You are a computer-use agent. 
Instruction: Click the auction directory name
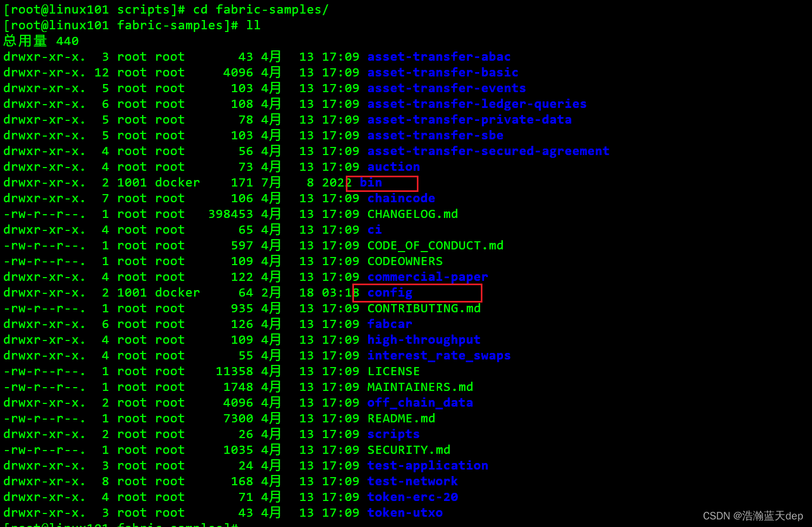[394, 167]
